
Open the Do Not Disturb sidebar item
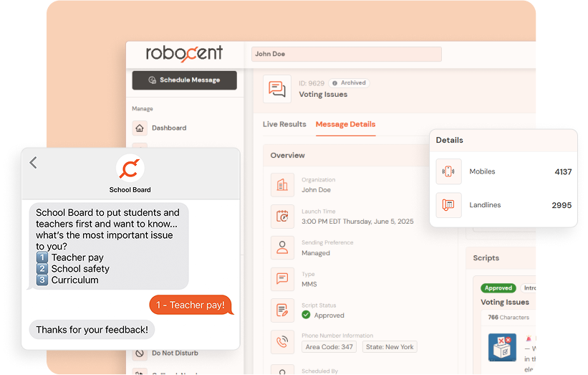pyautogui.click(x=175, y=353)
